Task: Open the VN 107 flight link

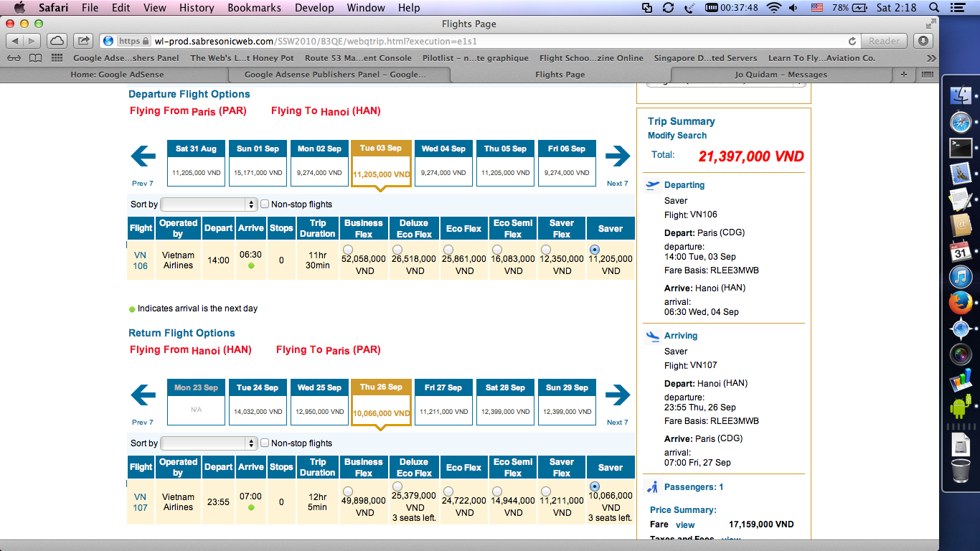Action: click(141, 502)
